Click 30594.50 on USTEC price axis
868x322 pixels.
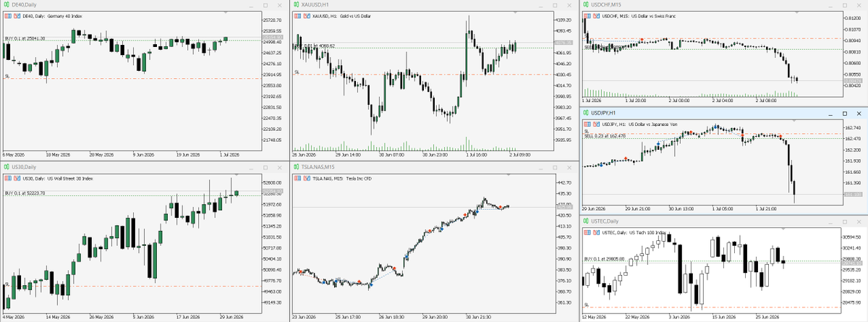tap(852, 237)
